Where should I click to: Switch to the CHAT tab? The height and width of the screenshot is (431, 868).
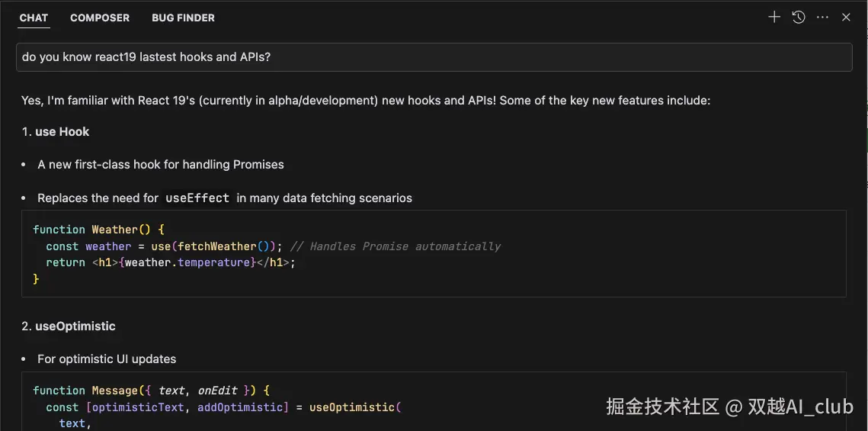(34, 18)
